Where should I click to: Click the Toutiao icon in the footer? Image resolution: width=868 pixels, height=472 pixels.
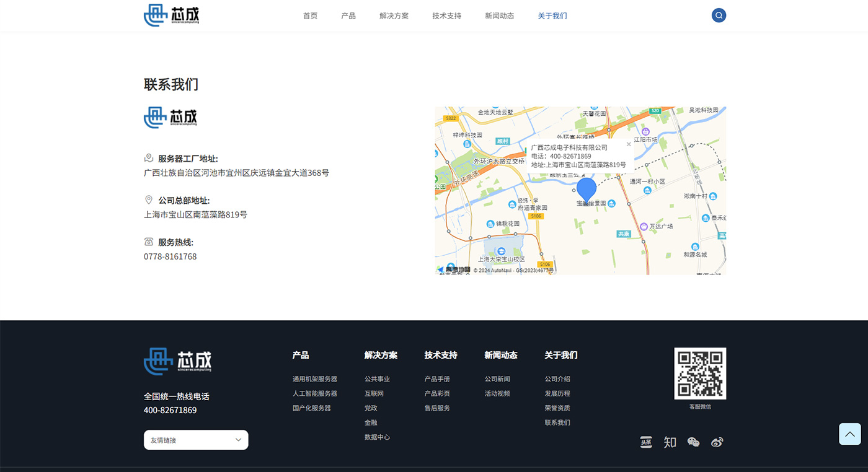(646, 442)
